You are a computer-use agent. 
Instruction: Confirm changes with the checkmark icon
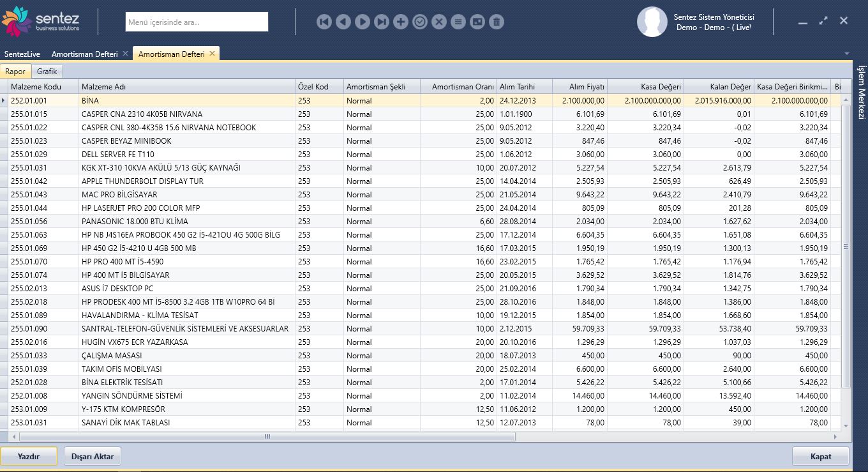tap(420, 22)
